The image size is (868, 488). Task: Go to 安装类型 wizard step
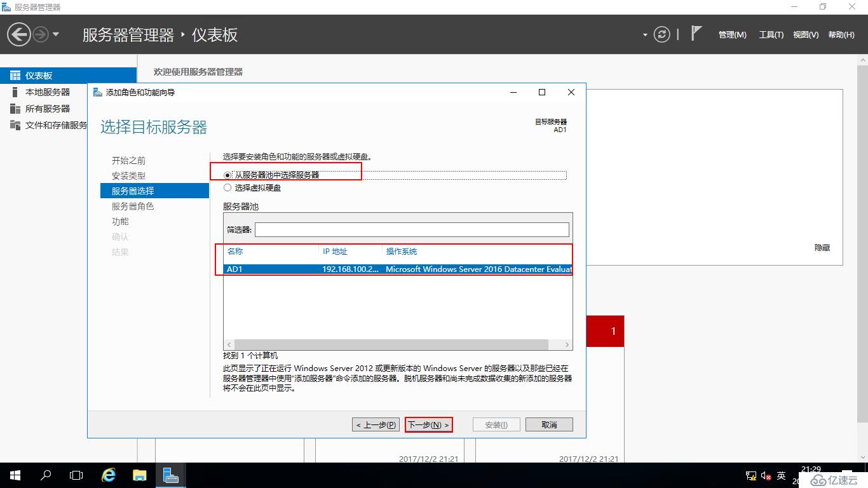point(129,176)
